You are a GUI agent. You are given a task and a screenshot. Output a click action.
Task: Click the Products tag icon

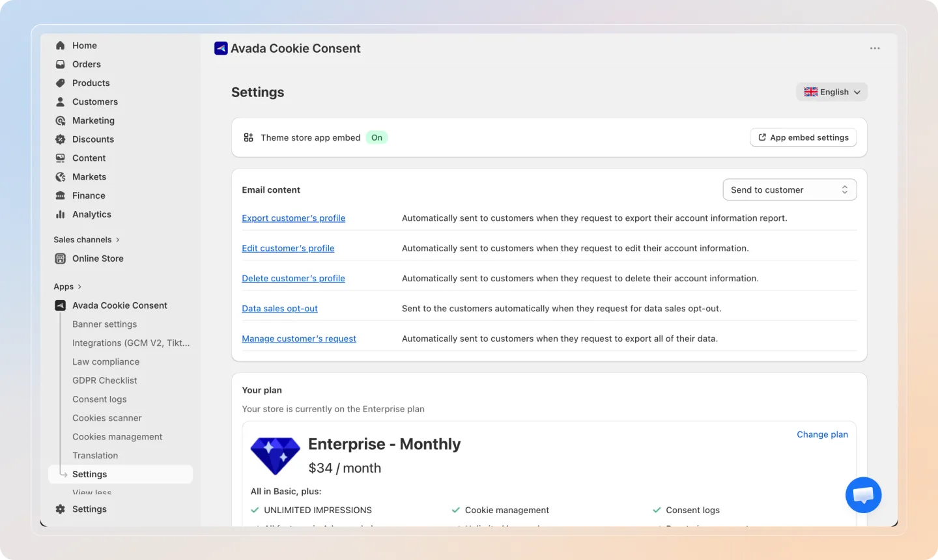click(61, 83)
